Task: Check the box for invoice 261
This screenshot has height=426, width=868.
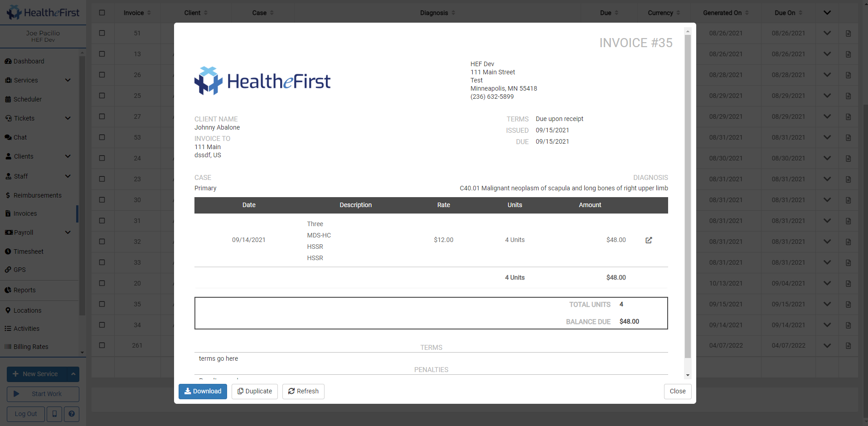Action: pos(102,345)
